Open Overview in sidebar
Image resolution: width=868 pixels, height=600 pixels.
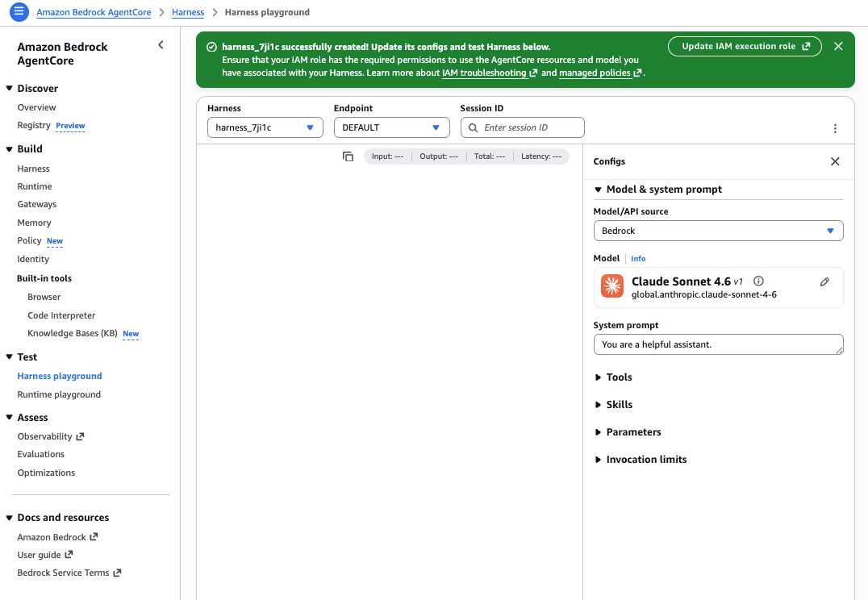coord(36,107)
